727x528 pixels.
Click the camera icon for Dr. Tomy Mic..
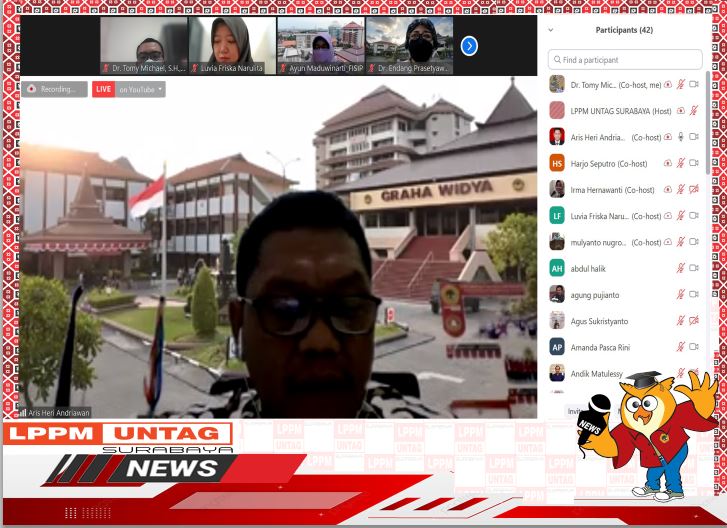click(694, 84)
